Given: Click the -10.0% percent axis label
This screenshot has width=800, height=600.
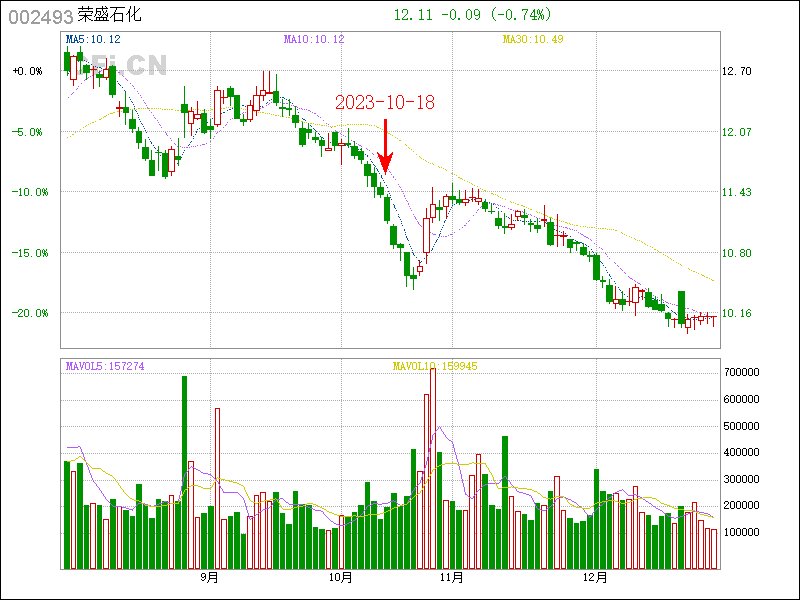Looking at the screenshot, I should pos(27,192).
